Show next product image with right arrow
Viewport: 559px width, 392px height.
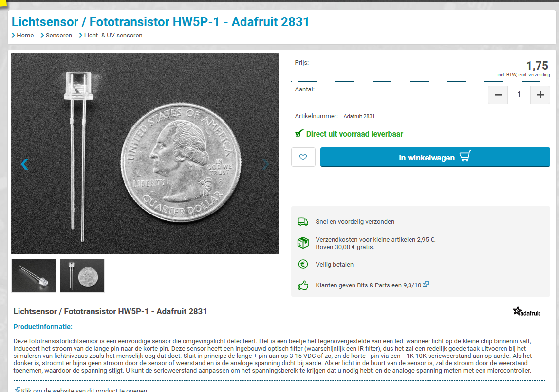pyautogui.click(x=265, y=164)
